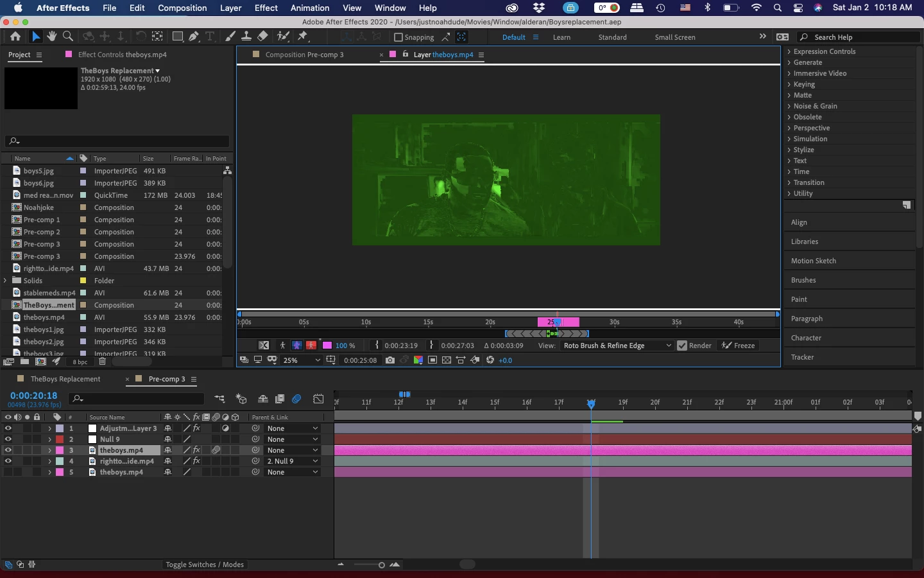The width and height of the screenshot is (924, 578).
Task: Select the Eraser tool
Action: point(262,37)
